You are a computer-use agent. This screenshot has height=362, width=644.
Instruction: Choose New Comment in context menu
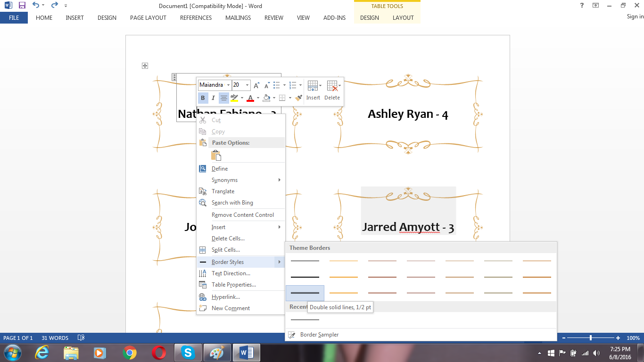[x=241, y=308]
